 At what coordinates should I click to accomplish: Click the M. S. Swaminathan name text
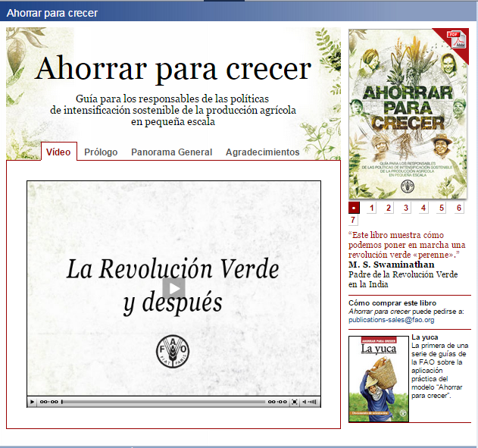(392, 265)
